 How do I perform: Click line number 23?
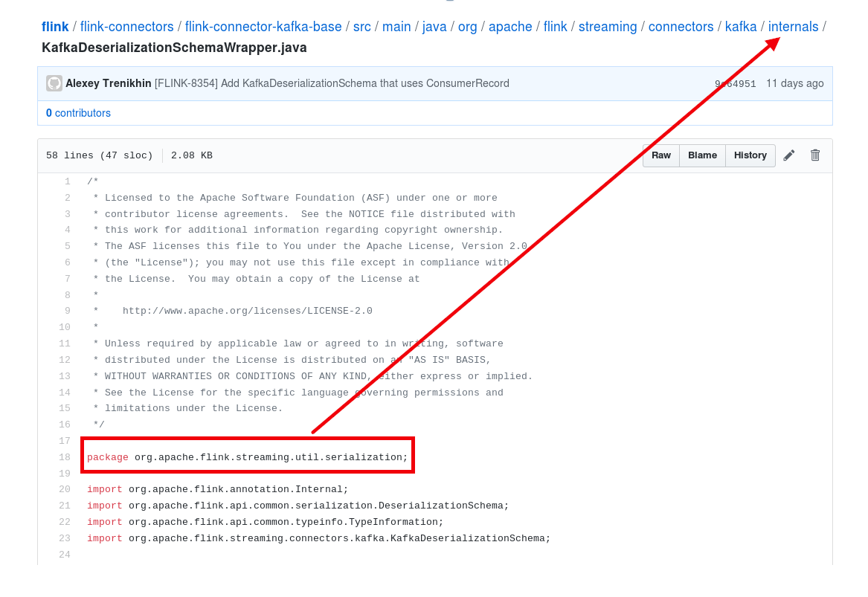65,538
